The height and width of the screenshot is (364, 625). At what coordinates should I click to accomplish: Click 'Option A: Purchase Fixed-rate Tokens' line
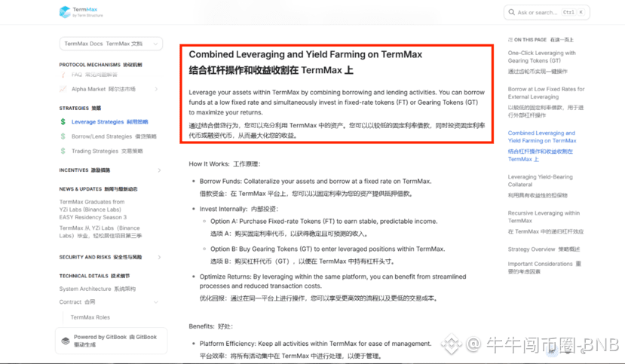(324, 221)
